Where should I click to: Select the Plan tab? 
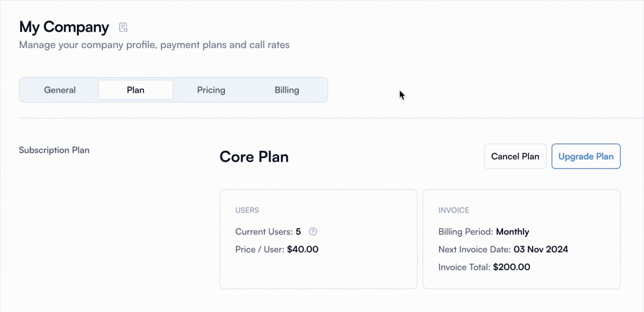(x=135, y=90)
